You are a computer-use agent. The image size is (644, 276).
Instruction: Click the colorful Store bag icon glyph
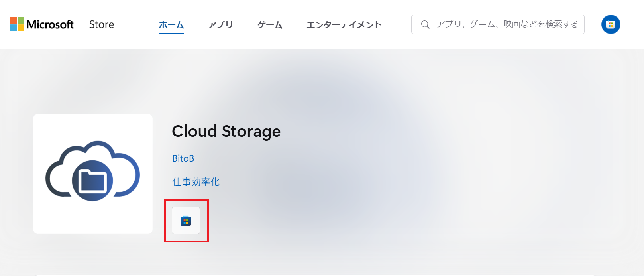point(186,221)
